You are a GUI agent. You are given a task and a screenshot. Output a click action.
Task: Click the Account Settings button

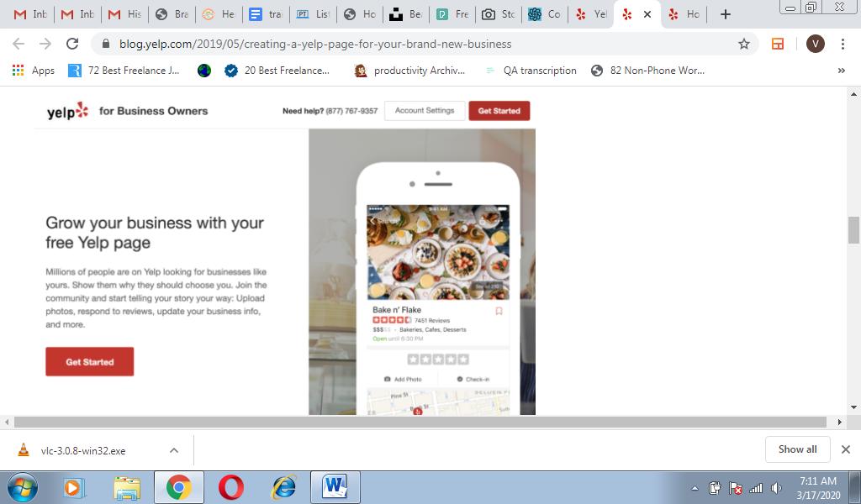pos(425,111)
